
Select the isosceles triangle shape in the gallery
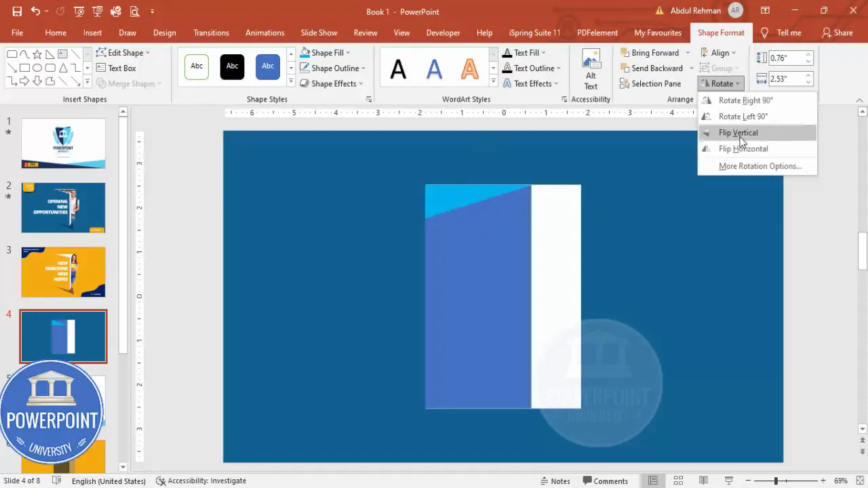(62, 68)
